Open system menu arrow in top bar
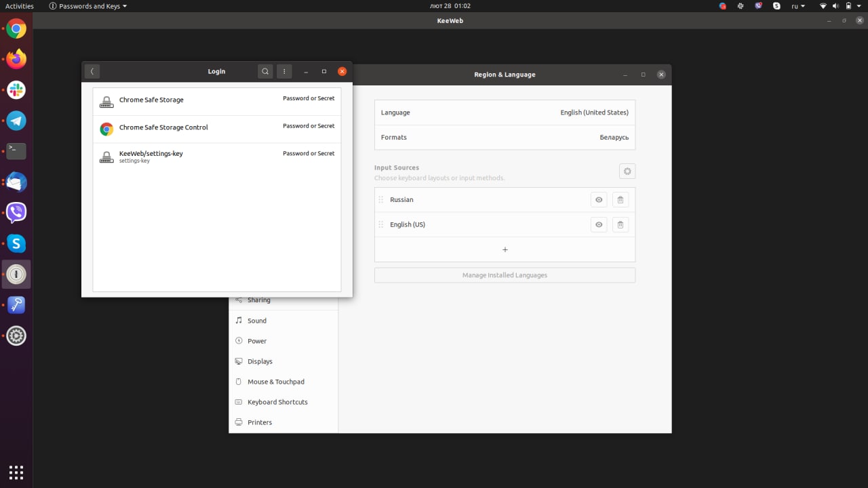The width and height of the screenshot is (868, 488). [858, 6]
